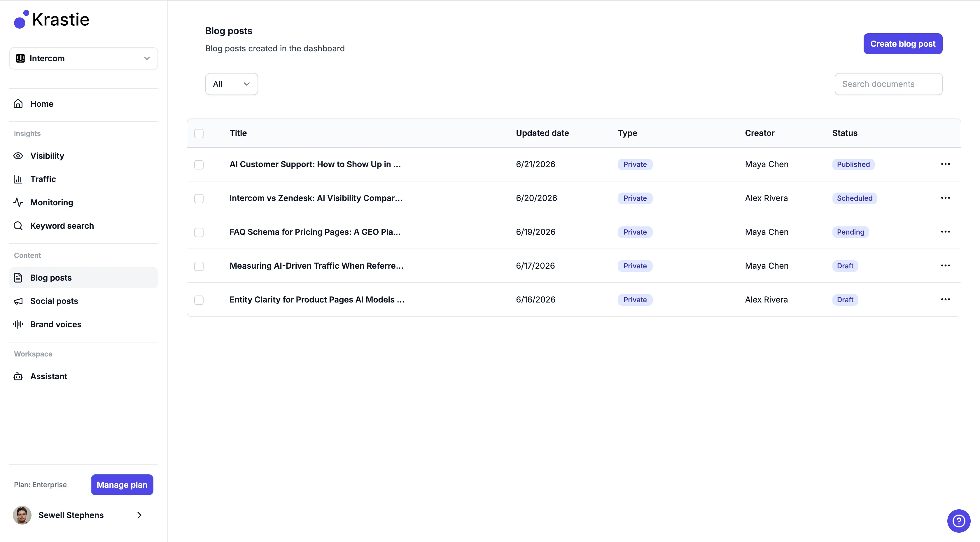
Task: Click the Keyword search magnifier icon
Action: tap(18, 226)
